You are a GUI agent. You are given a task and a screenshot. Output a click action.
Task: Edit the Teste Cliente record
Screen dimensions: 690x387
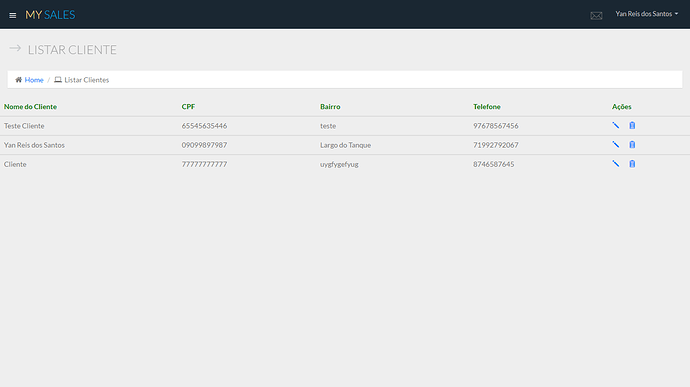616,125
